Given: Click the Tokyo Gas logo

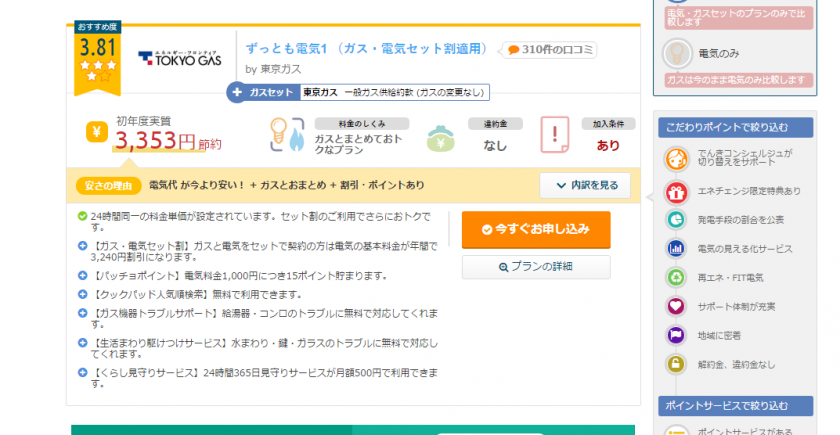Looking at the screenshot, I should 179,58.
